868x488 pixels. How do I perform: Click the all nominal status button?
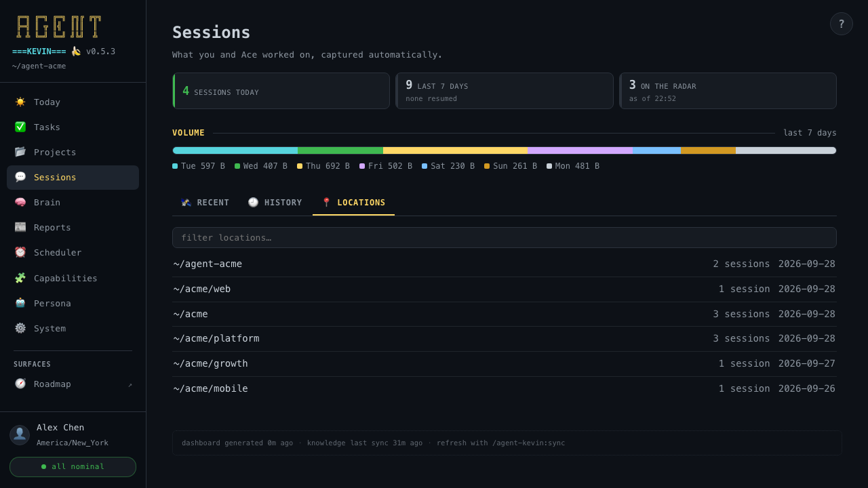coord(73,467)
